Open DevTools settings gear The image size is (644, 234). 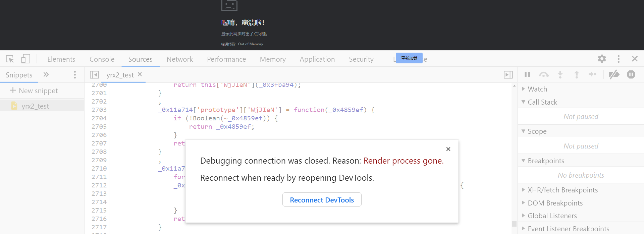tap(602, 59)
